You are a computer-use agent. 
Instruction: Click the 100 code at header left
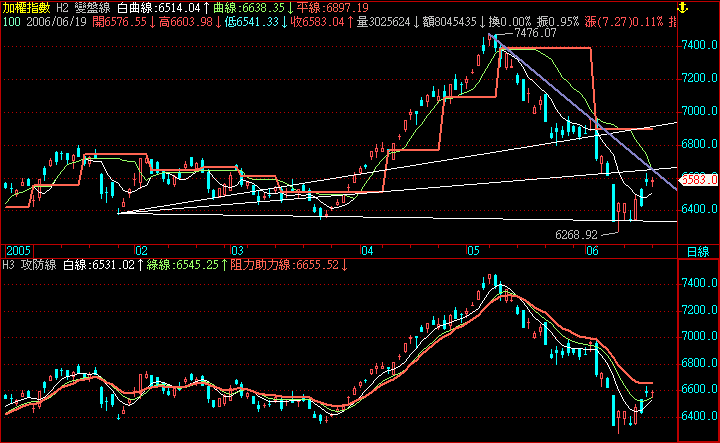11,22
